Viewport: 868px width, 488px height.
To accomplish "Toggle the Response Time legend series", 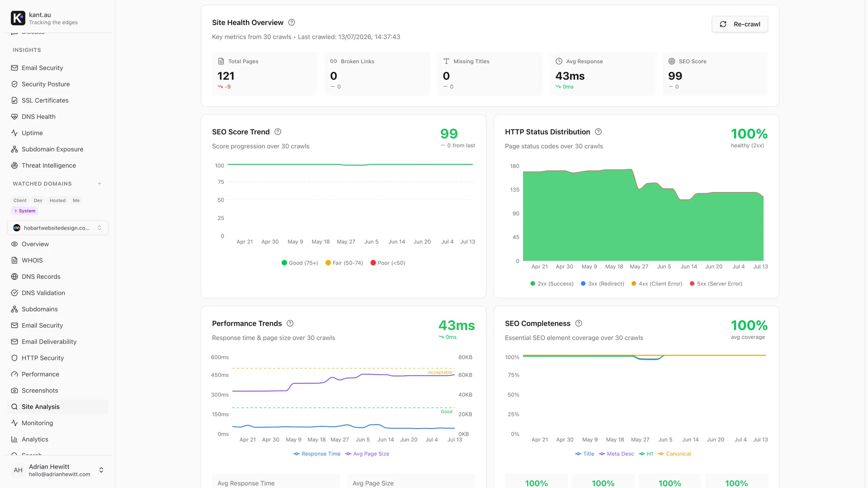I will tap(317, 454).
